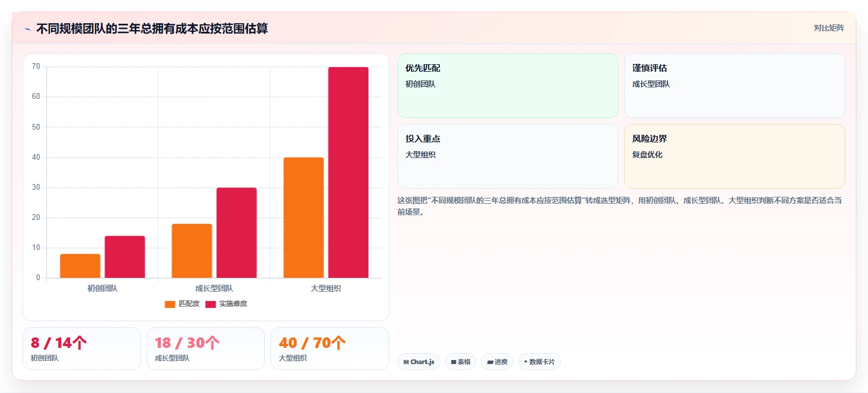Click the page title 不同规模团队的三年总拥有成本应按范围估算
This screenshot has height=393, width=868.
tap(152, 28)
